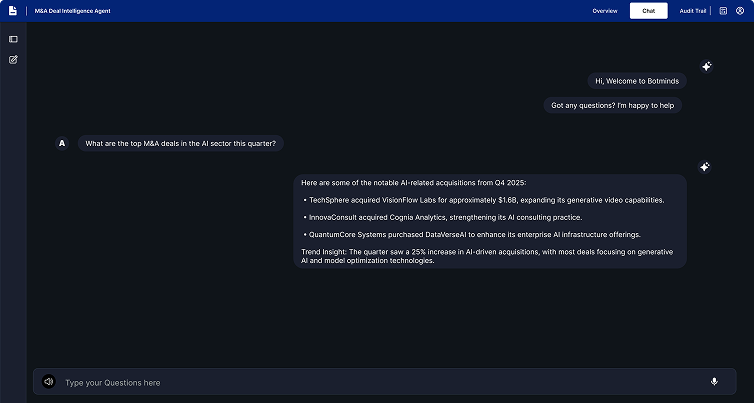Activate the microphone voice input
The image size is (754, 403).
[x=714, y=382]
